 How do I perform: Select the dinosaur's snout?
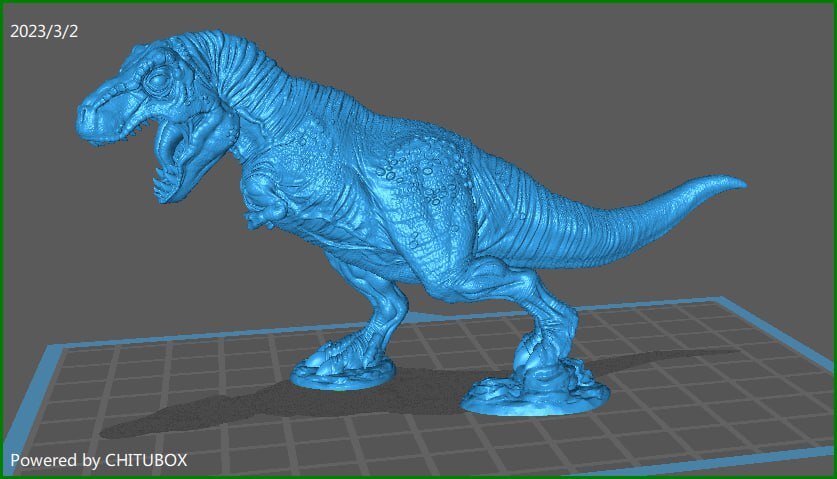pyautogui.click(x=92, y=117)
